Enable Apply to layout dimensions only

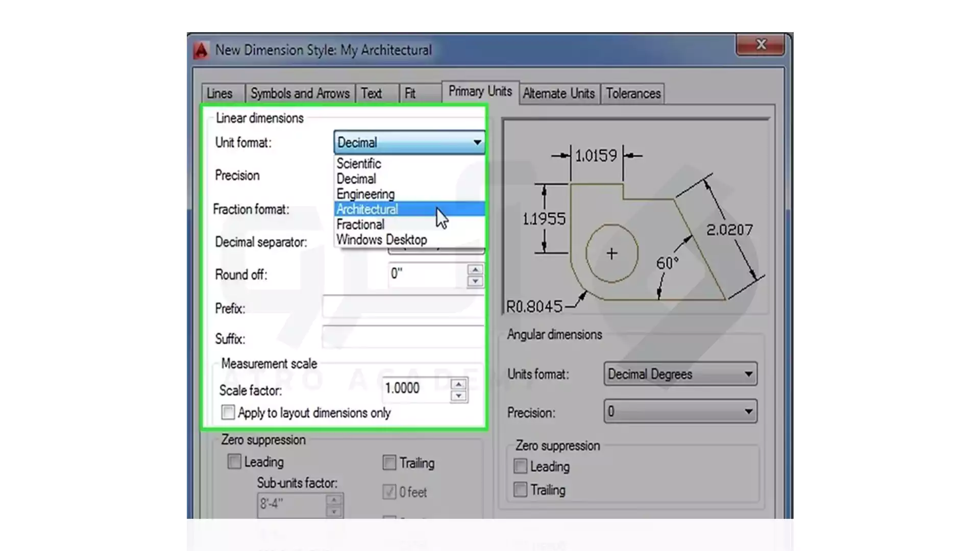228,412
